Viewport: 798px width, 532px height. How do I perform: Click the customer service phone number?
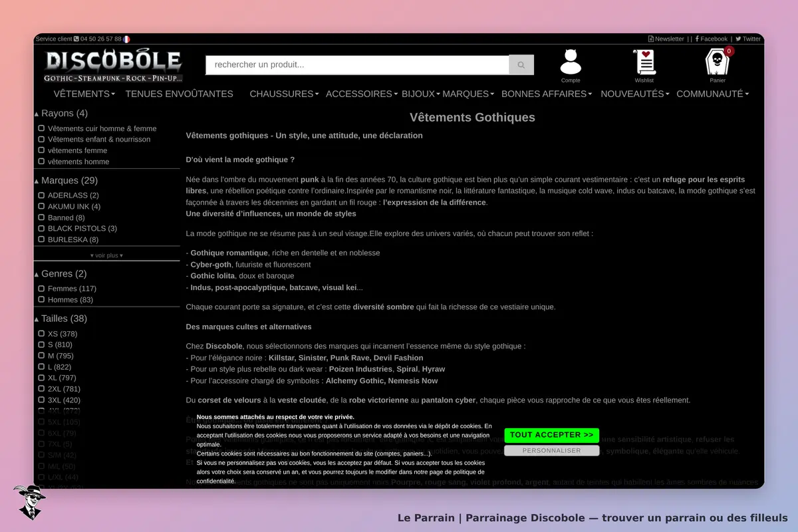(x=101, y=39)
